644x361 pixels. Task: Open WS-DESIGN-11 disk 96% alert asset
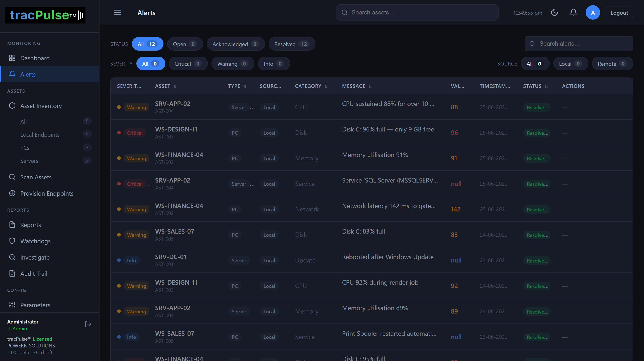click(176, 129)
